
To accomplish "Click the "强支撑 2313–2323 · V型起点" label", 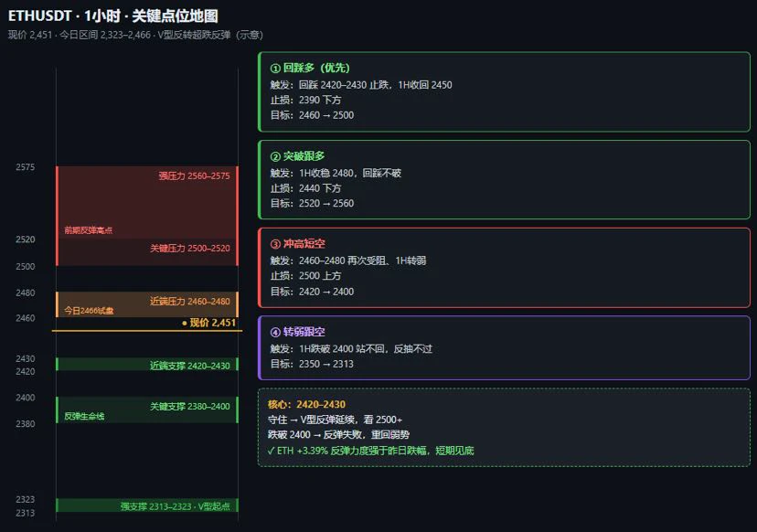I will (x=176, y=505).
